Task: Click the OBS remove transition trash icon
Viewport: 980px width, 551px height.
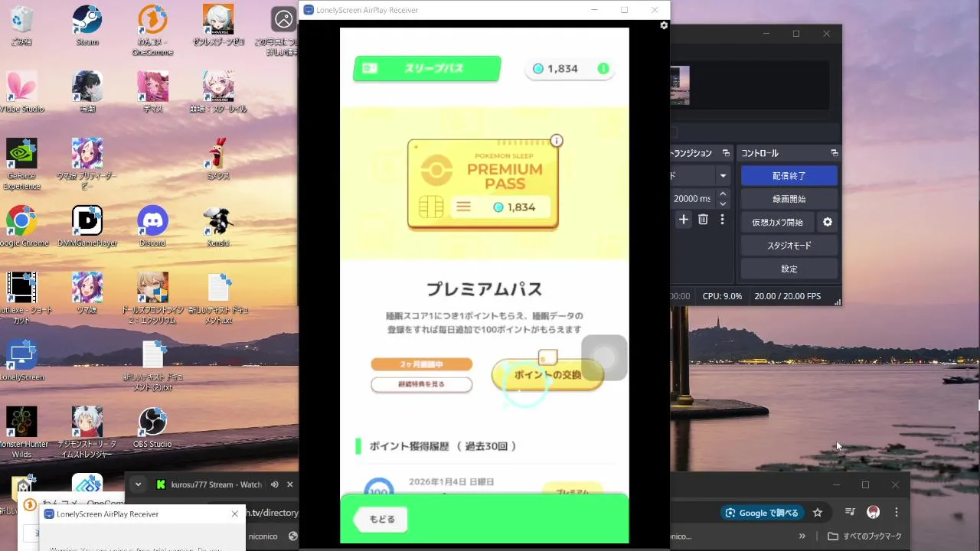Action: tap(703, 220)
